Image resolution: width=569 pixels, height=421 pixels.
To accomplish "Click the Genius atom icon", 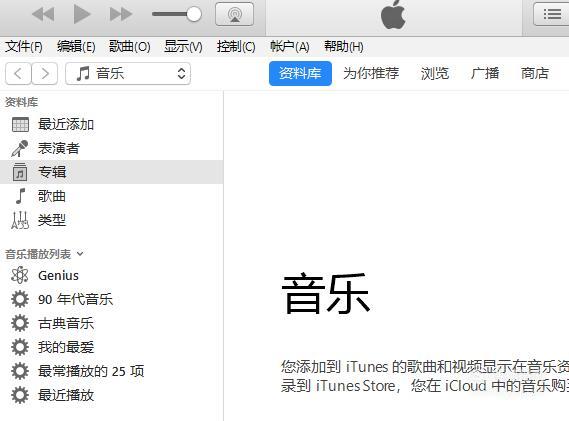I will 20,275.
